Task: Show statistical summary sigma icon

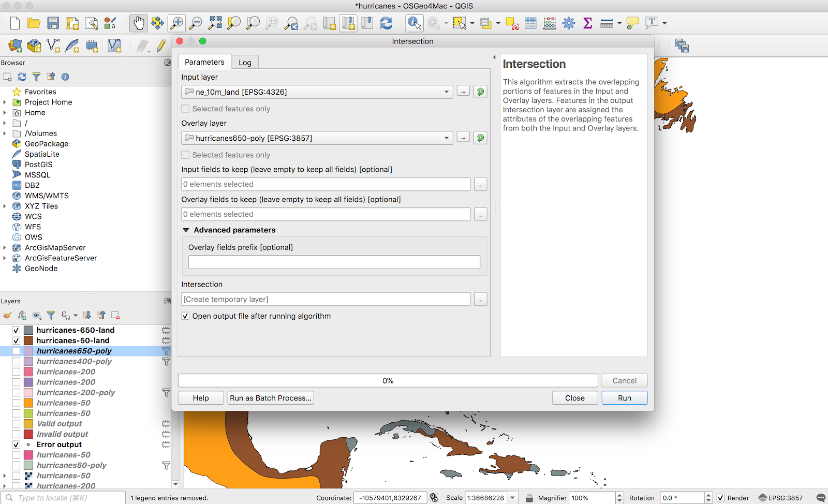Action: 587,23
